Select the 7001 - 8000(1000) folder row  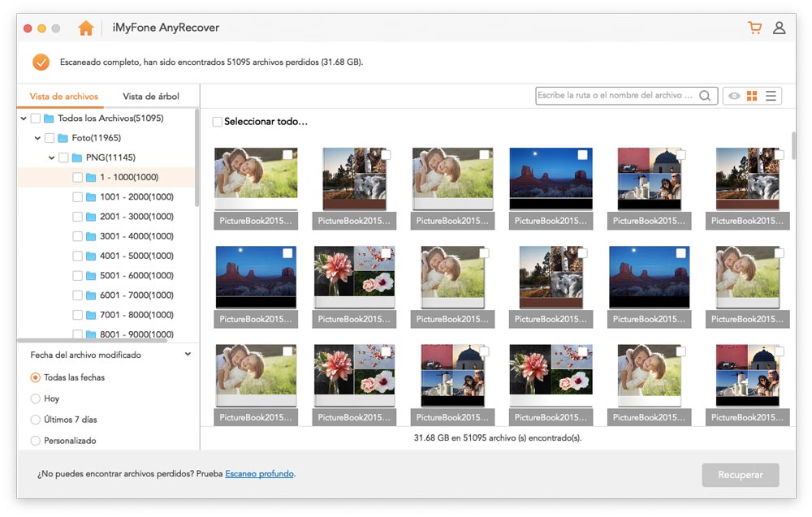(x=106, y=315)
